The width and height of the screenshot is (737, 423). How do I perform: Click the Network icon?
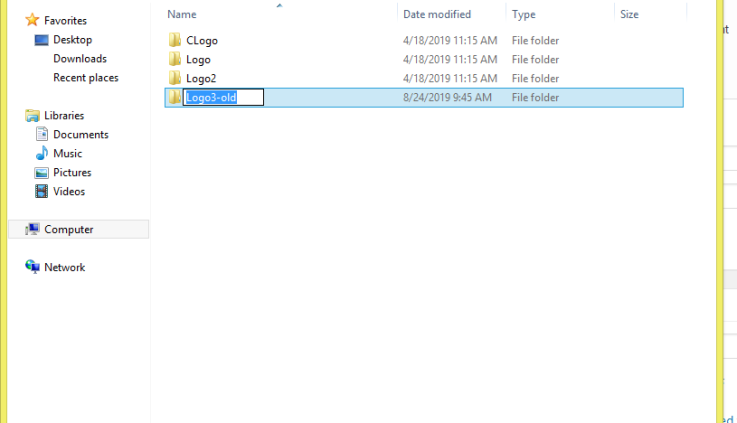click(x=32, y=267)
